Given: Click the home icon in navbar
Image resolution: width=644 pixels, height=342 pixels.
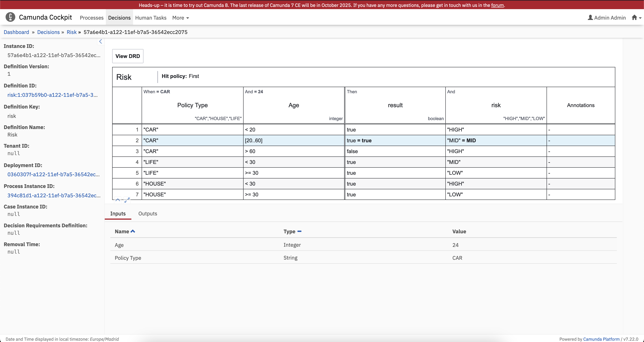Looking at the screenshot, I should click(x=634, y=18).
